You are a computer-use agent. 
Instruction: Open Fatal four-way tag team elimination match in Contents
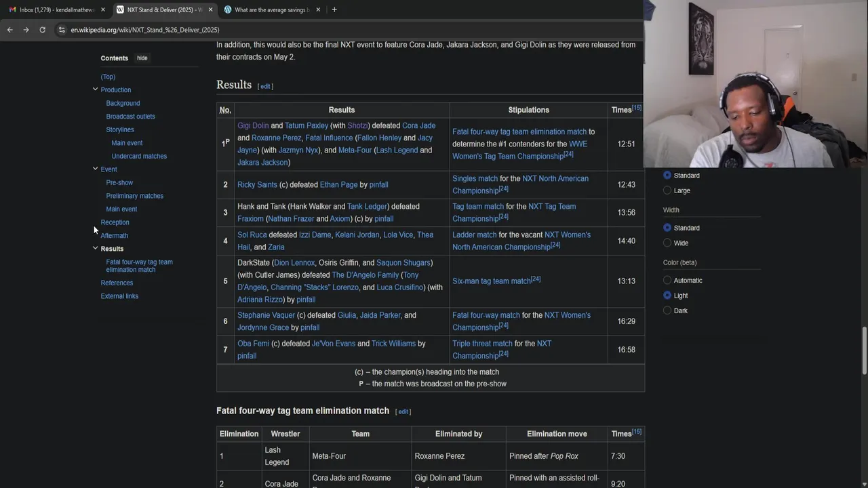point(139,266)
